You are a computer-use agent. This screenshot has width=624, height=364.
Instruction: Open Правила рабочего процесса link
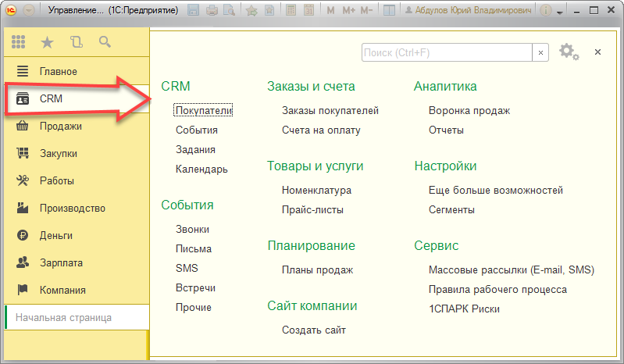pyautogui.click(x=497, y=289)
